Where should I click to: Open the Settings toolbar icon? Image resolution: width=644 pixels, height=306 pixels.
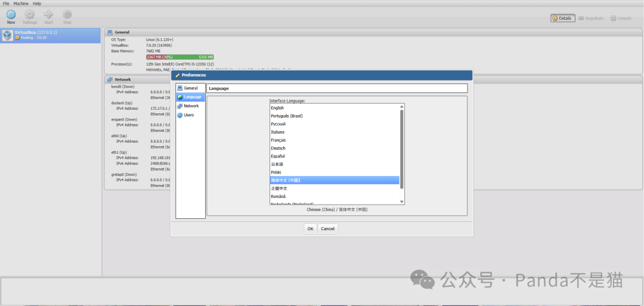pyautogui.click(x=30, y=15)
